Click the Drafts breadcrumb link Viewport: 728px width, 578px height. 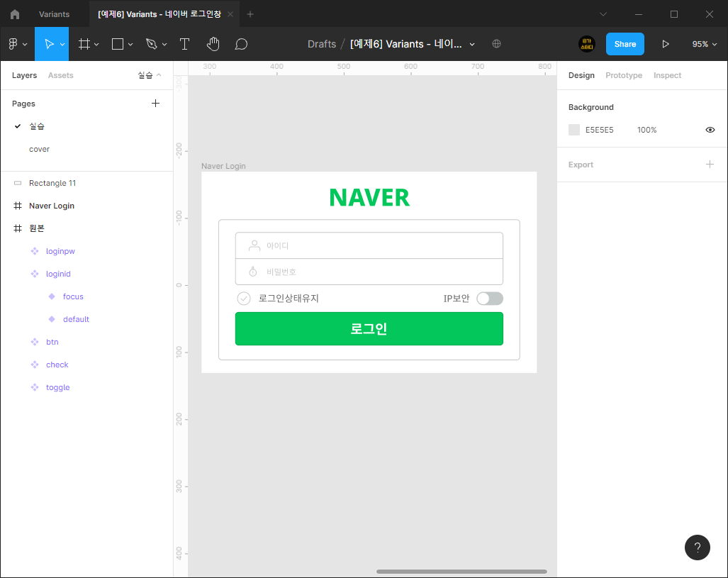(322, 44)
